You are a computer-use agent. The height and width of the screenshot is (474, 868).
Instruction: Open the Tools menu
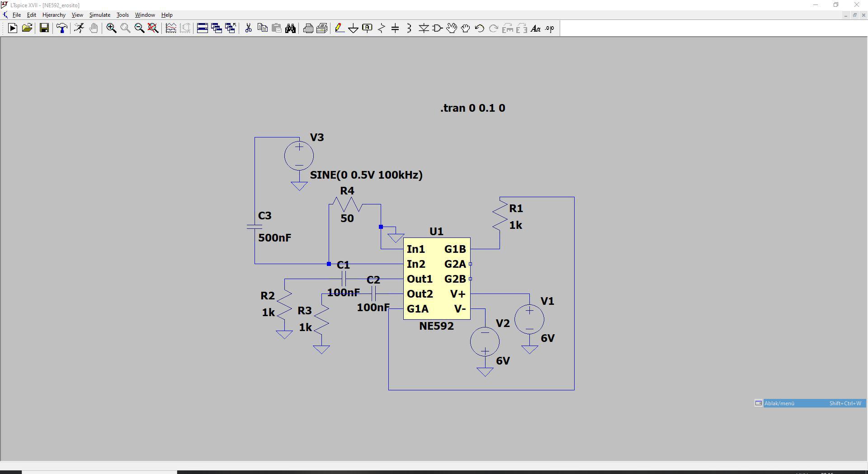pos(123,15)
